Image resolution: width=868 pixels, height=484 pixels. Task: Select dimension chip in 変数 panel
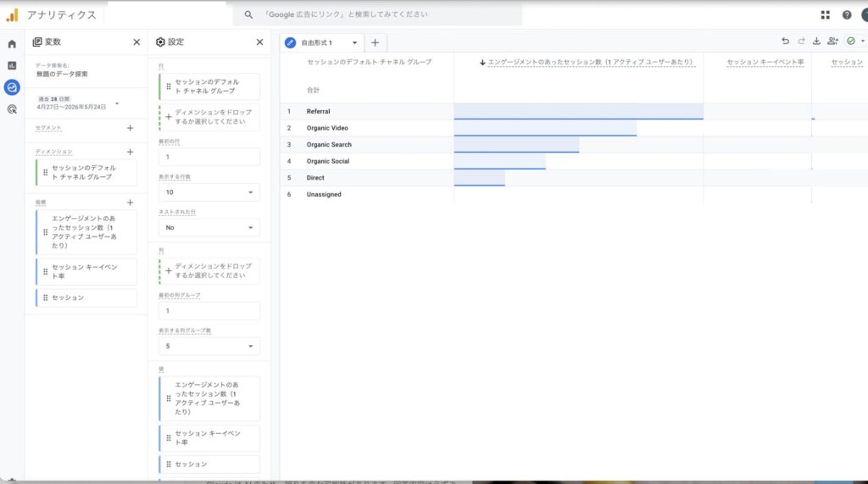pos(86,172)
